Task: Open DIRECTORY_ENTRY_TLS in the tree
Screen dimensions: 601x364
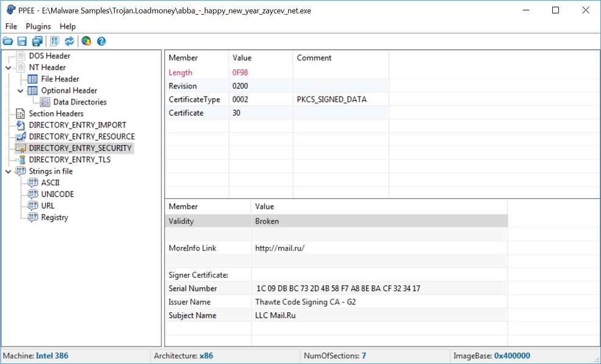Action: (70, 159)
